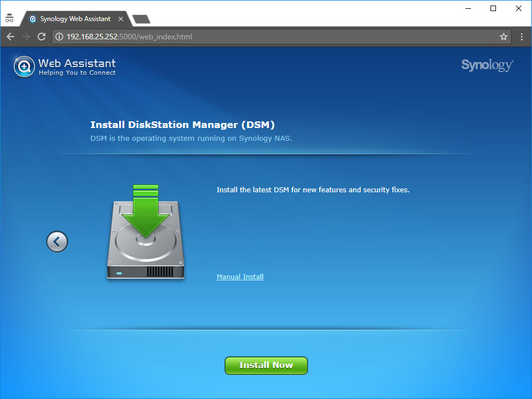This screenshot has width=532, height=399.
Task: Click the Install DiskStation Manager (DSM) heading
Action: pos(182,125)
